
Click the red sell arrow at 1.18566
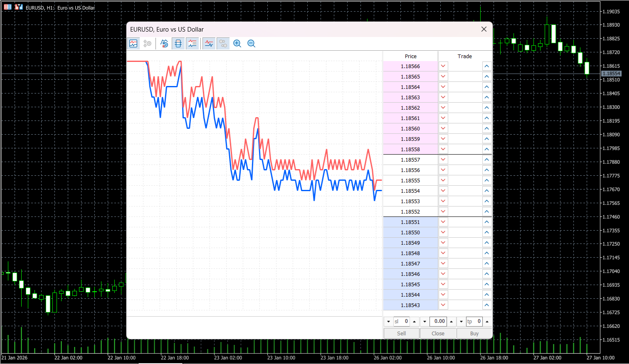coord(443,66)
